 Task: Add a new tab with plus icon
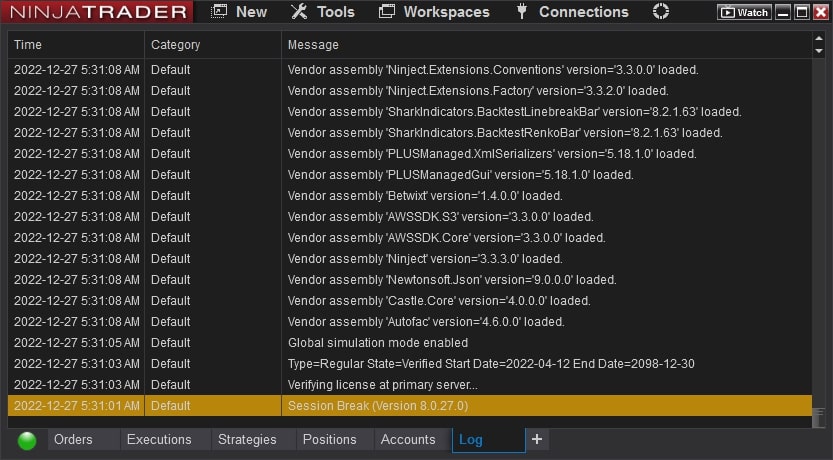pos(537,439)
